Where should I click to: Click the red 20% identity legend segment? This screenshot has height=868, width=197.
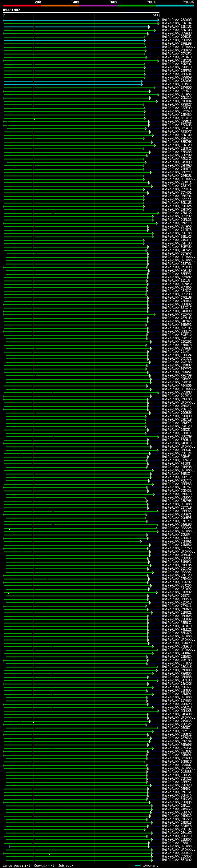click(22, 6)
